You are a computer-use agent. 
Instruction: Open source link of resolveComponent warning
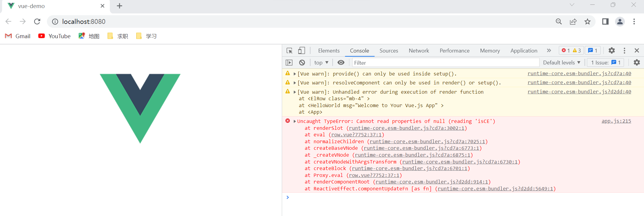[579, 82]
